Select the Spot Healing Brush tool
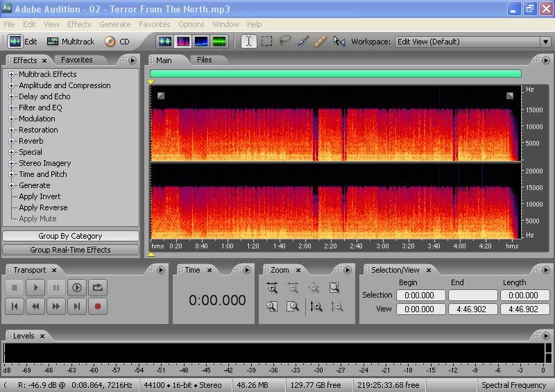Image resolution: width=555 pixels, height=392 pixels. click(x=321, y=41)
